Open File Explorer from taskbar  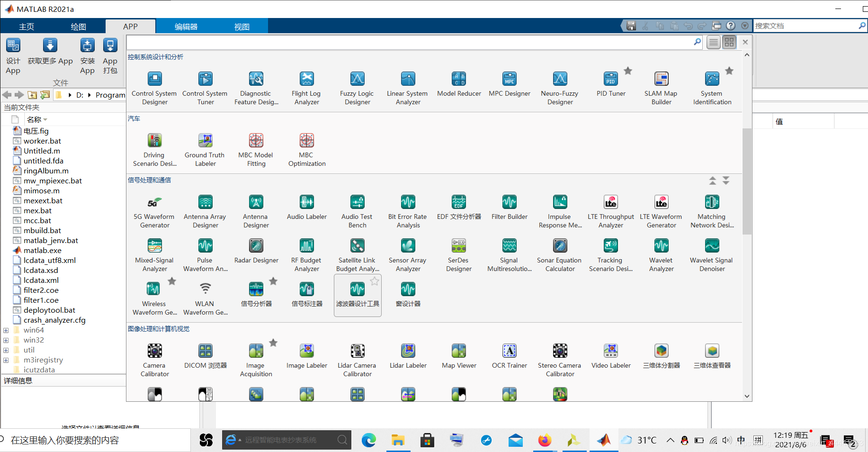[x=398, y=440]
